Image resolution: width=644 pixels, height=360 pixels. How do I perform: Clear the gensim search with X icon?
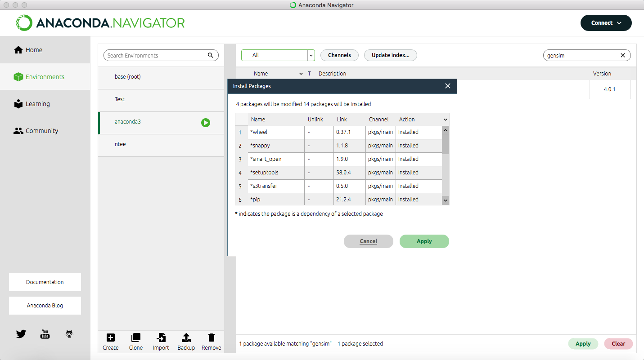tap(623, 55)
